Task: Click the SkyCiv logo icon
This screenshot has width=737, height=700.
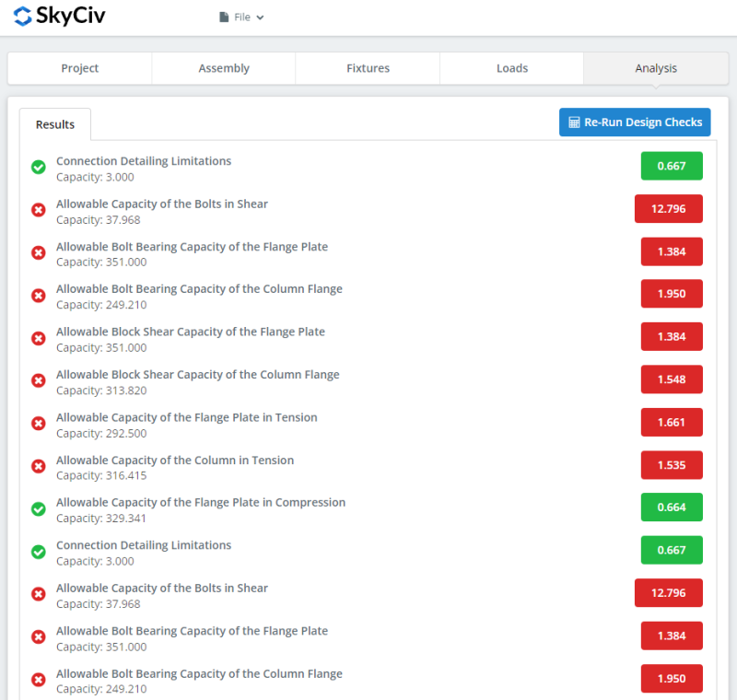Action: (x=23, y=17)
